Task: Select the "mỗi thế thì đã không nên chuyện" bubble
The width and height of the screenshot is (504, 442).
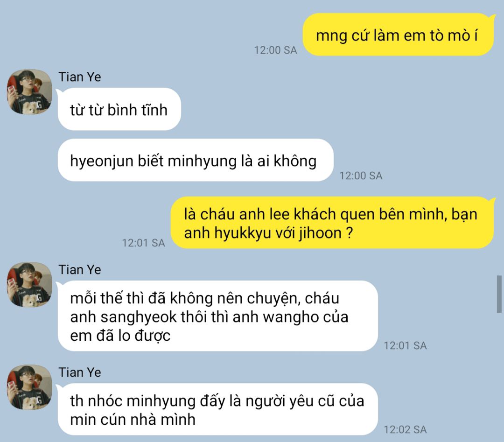Action: (x=217, y=316)
